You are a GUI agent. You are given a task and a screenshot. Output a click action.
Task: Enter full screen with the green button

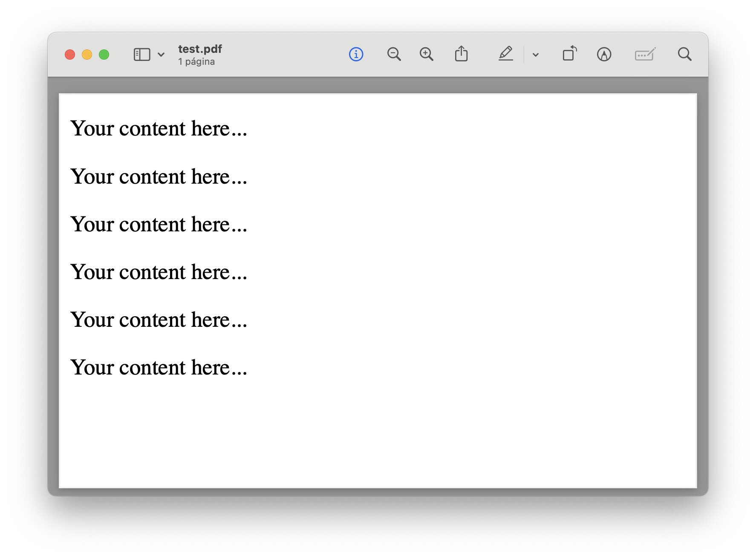[104, 55]
